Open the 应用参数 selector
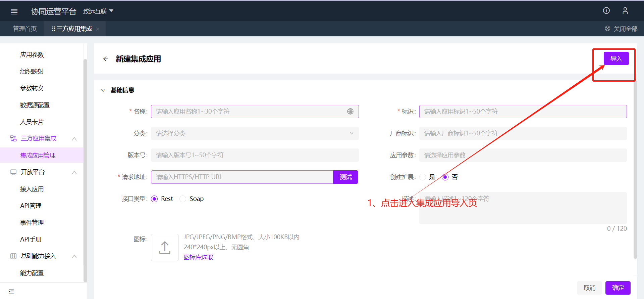Screen dimensions: 644x299 523,155
